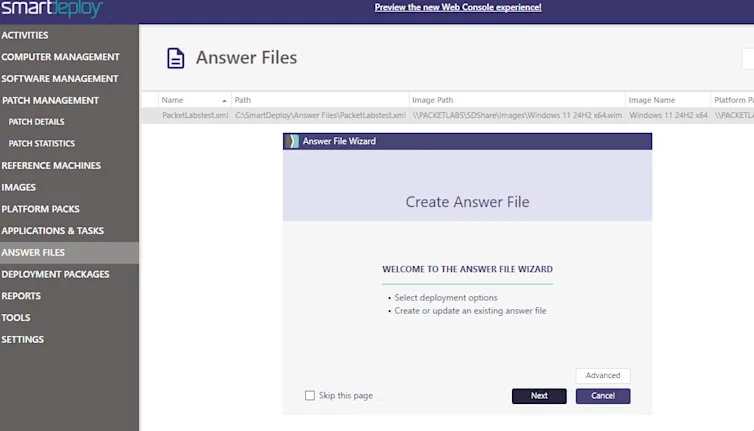Click the Answer Files page title
Screen dimensions: 754x431
point(246,58)
